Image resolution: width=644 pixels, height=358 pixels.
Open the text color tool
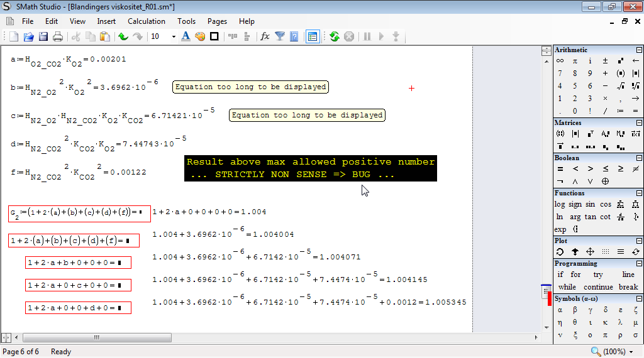[x=186, y=36]
